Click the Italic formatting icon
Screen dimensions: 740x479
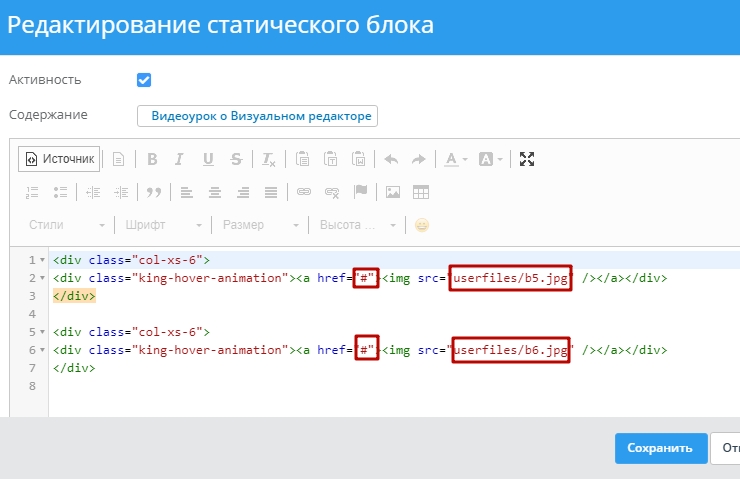click(x=180, y=159)
